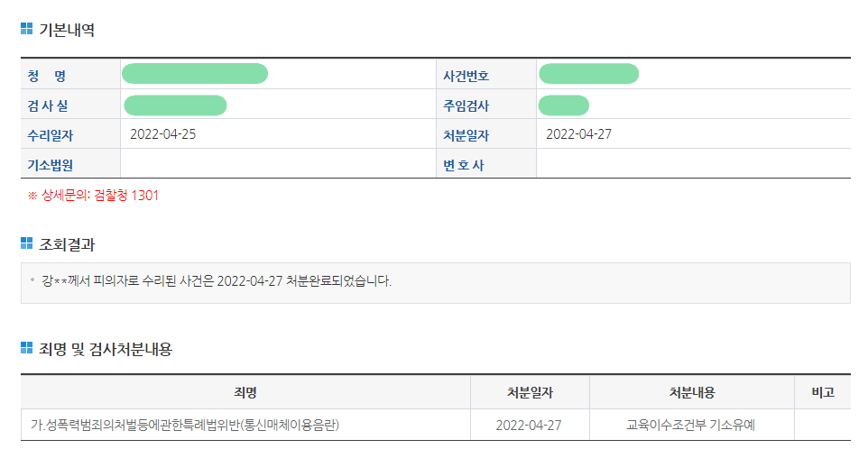
Task: Click the 처분내용 column header
Action: pos(692,392)
